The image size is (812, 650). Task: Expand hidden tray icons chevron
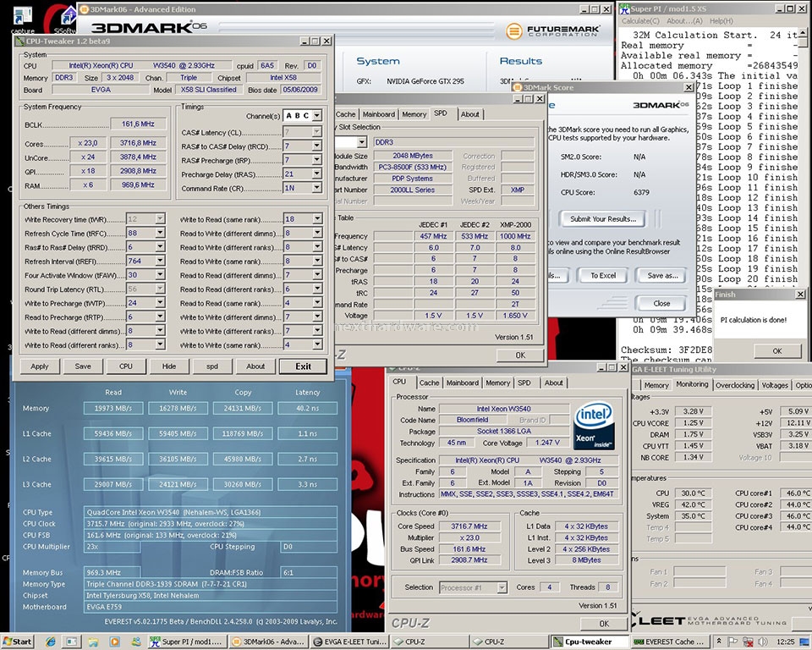719,642
